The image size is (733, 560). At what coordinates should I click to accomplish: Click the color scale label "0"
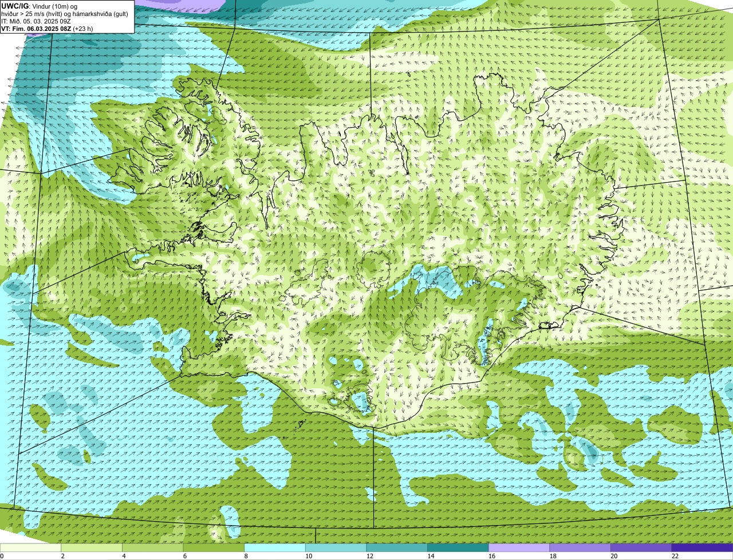click(x=2, y=556)
